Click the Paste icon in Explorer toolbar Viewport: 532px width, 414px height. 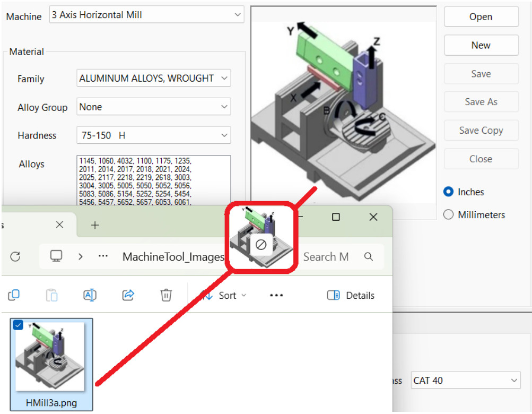pyautogui.click(x=51, y=295)
